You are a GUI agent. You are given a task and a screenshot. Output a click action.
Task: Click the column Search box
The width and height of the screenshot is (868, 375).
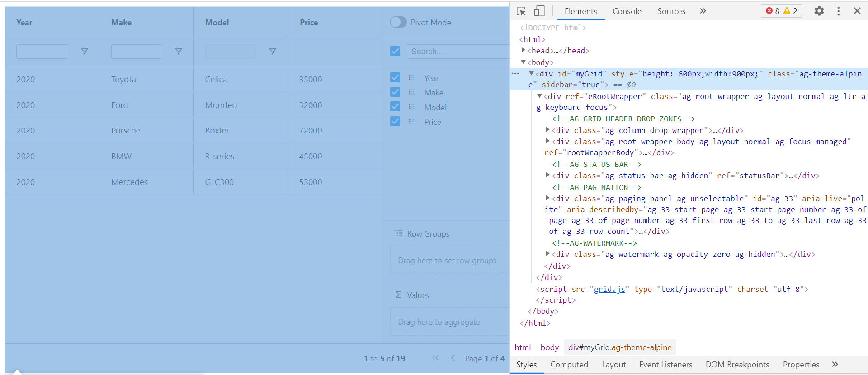tap(458, 52)
